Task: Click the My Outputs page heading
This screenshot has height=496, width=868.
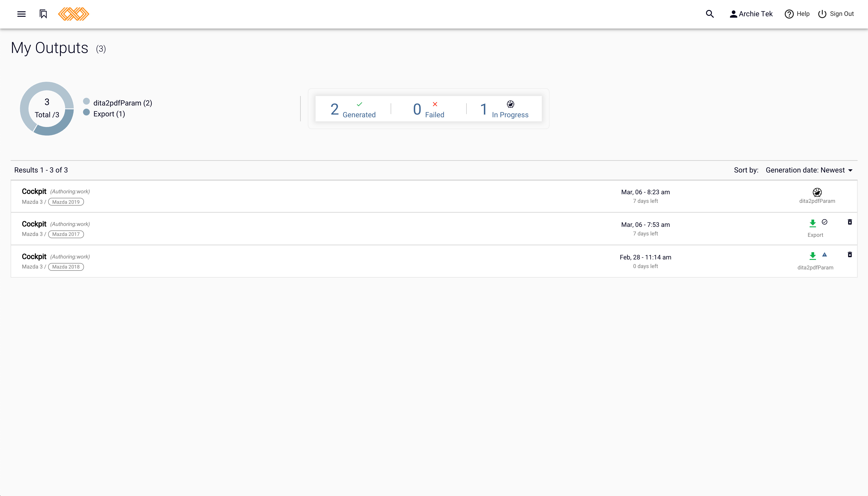Action: [49, 48]
